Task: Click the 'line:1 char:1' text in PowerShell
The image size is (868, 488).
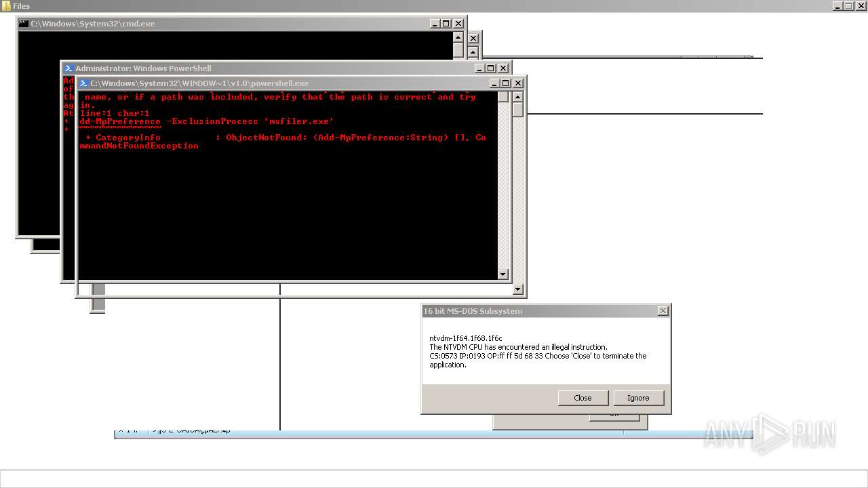Action: [x=115, y=113]
